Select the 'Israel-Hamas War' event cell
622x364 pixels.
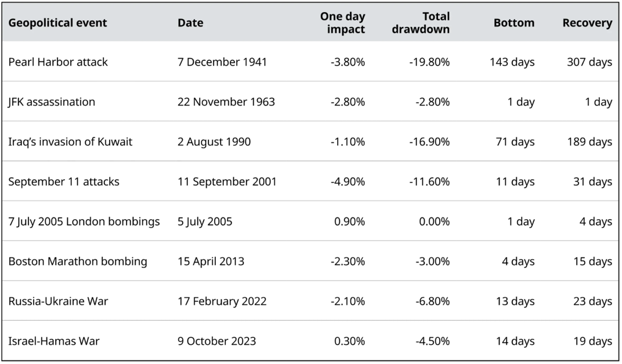click(54, 341)
